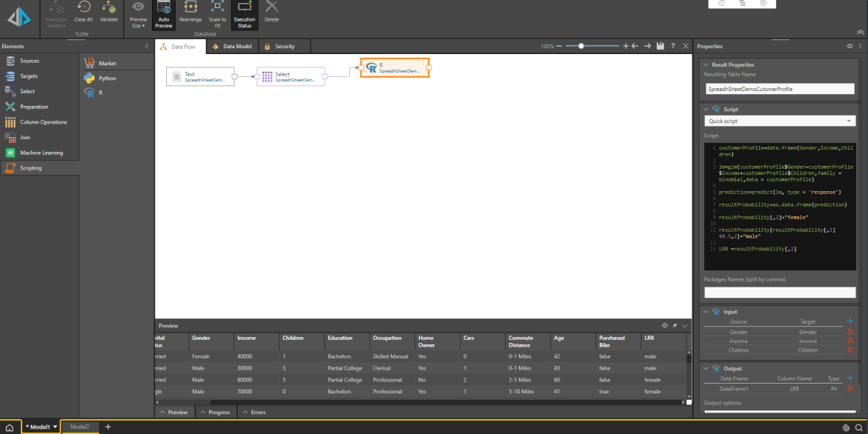Screen dimensions: 868x434
Task: Open the Quick script dropdown
Action: 779,121
